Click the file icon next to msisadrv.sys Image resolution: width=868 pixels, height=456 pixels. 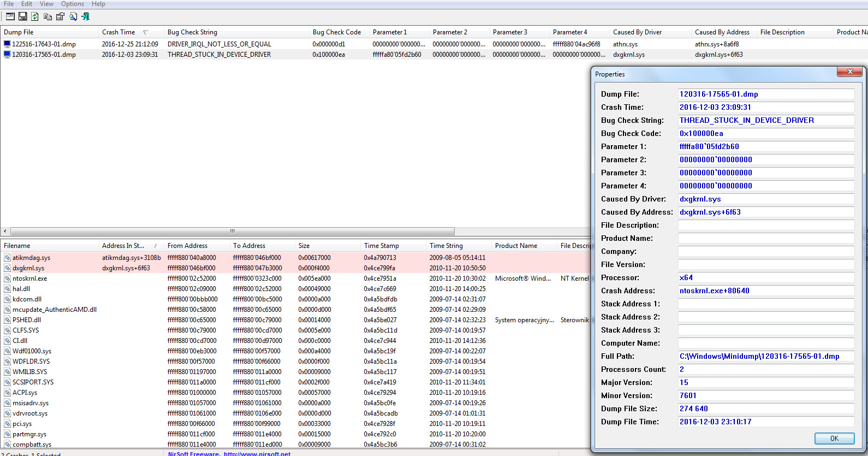tap(7, 402)
